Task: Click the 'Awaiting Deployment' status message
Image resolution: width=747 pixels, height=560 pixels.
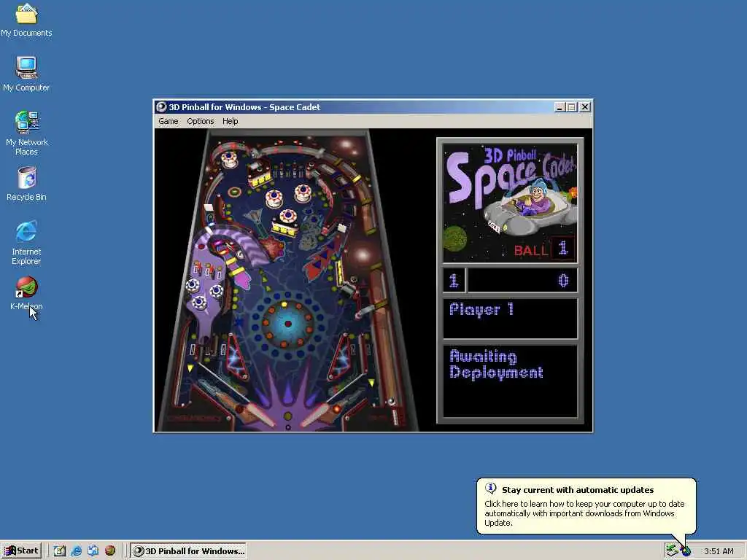Action: [x=496, y=365]
